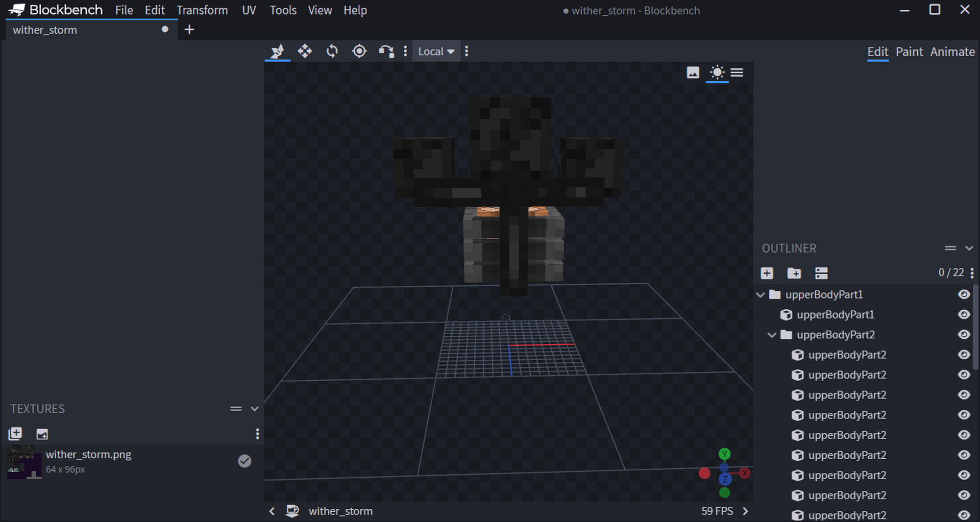The image size is (980, 522).
Task: Open the Local transform space dropdown
Action: coord(436,51)
